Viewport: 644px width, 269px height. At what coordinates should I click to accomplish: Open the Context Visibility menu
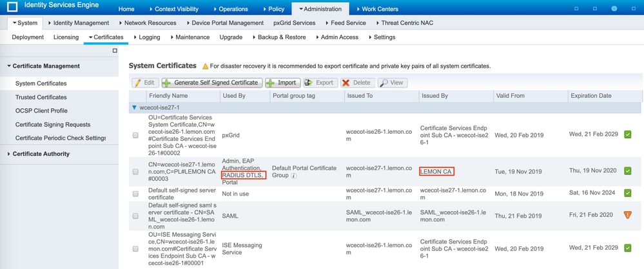coord(174,9)
